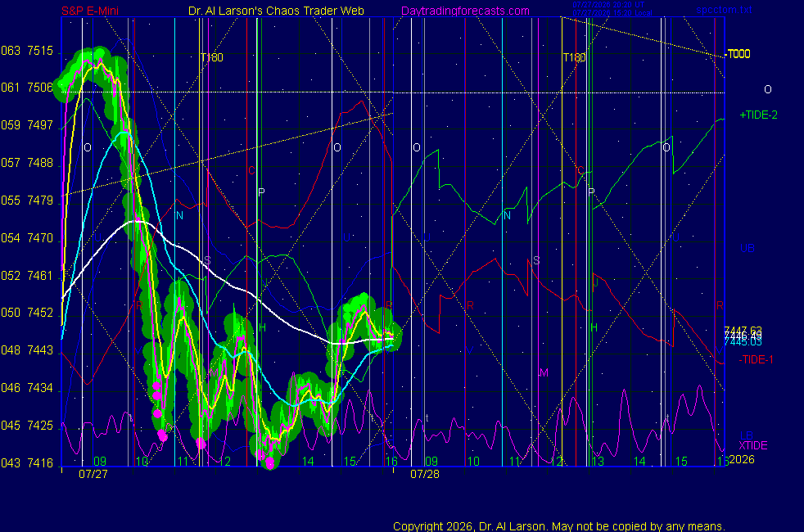Click the '14' hour label under 07/27
The width and height of the screenshot is (804, 532).
(308, 462)
